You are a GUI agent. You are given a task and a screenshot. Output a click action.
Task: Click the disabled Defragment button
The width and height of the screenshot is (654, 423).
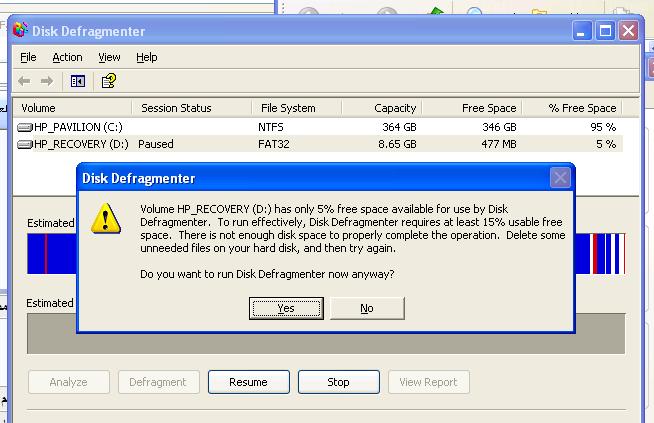[x=158, y=382]
